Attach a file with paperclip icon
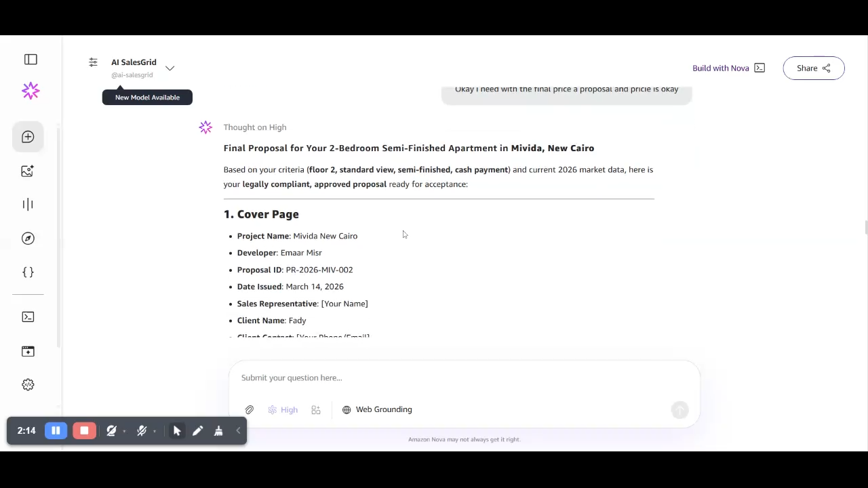 click(250, 409)
